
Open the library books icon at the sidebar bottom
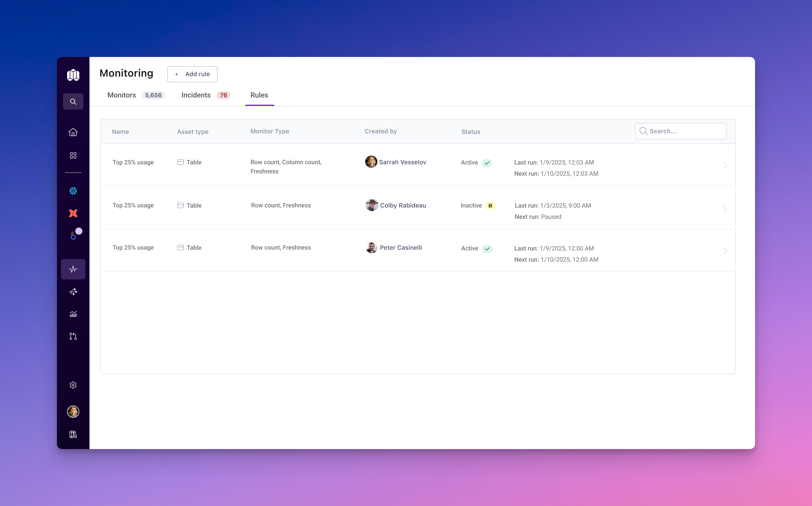[73, 434]
